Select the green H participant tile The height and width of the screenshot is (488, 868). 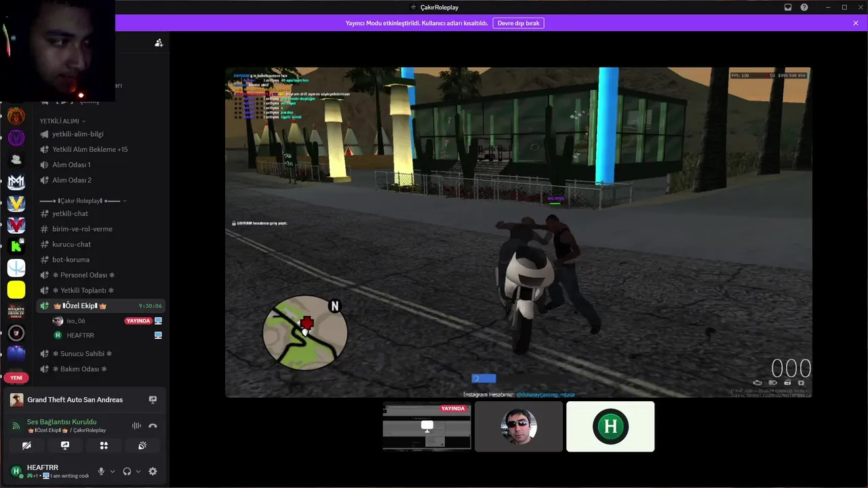point(610,426)
